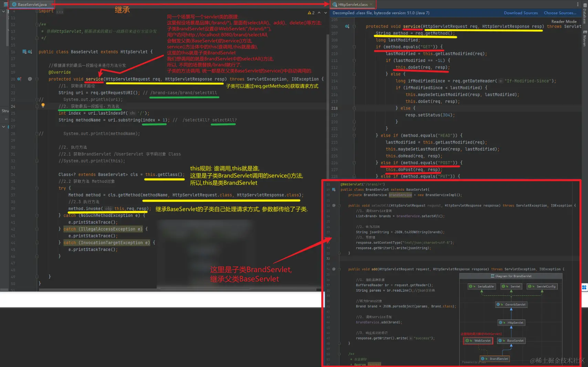Open the editor tab options three-dot menu
Image resolution: width=588 pixels, height=367 pixels.
tap(578, 4)
